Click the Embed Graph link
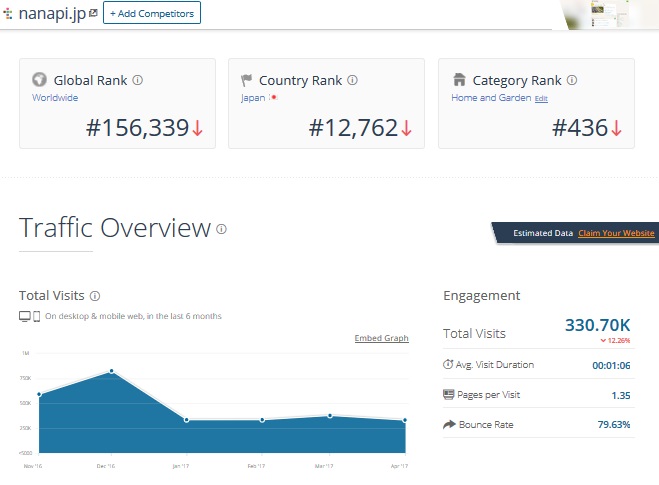 (381, 338)
